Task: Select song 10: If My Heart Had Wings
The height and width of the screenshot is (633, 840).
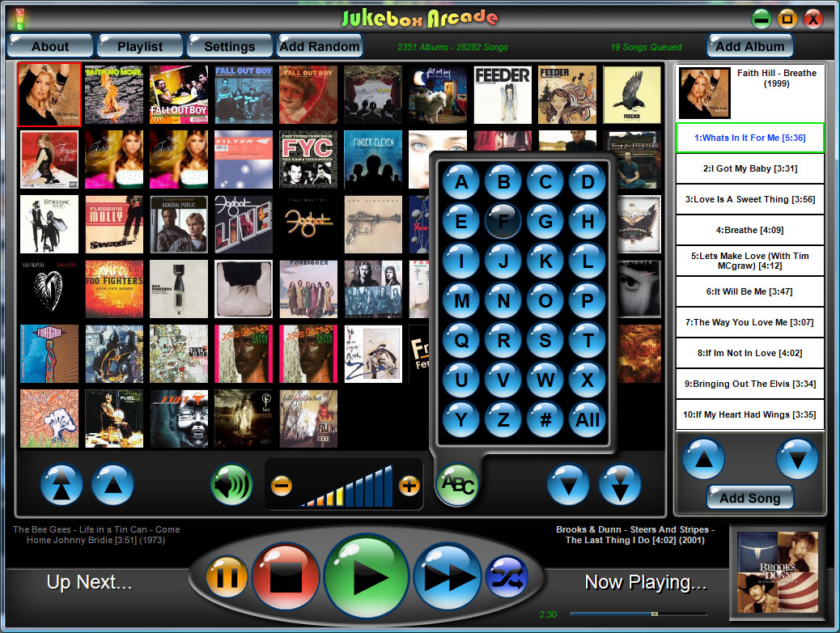Action: (750, 415)
